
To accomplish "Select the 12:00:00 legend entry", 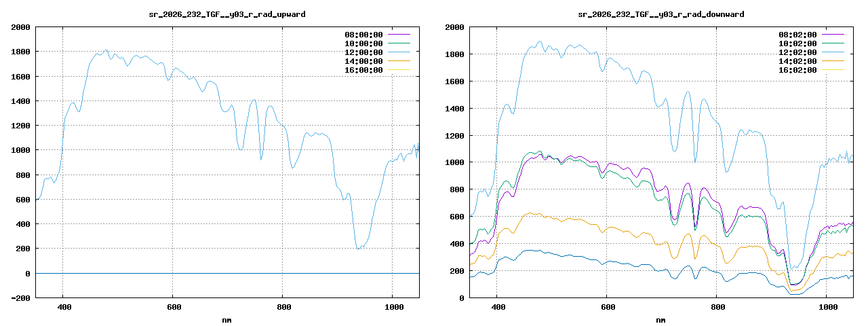I will pyautogui.click(x=363, y=52).
